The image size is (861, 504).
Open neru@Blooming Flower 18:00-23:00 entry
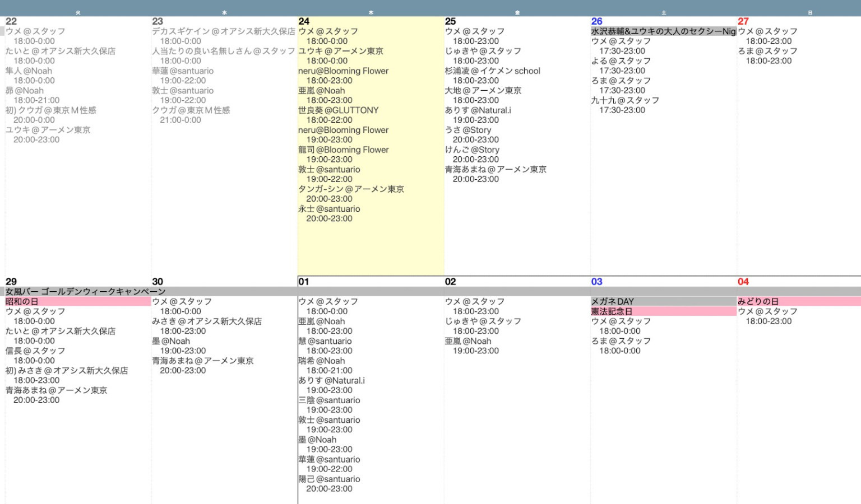pos(343,71)
